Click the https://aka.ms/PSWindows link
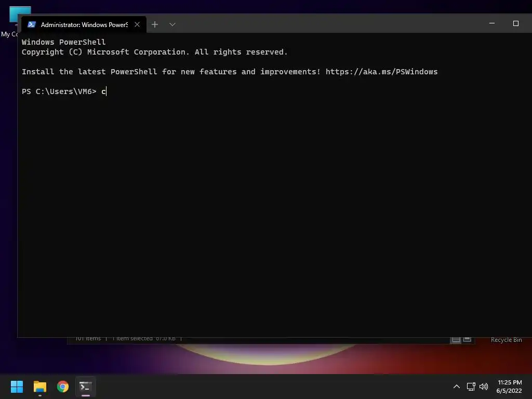 point(381,72)
